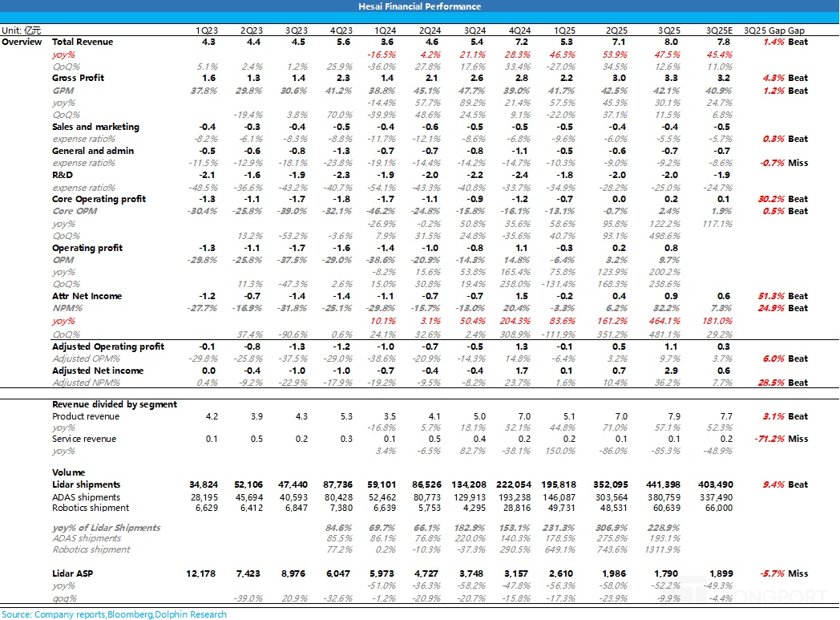Click the Overview section label
Viewport: 840px width, 620px height.
[x=22, y=42]
